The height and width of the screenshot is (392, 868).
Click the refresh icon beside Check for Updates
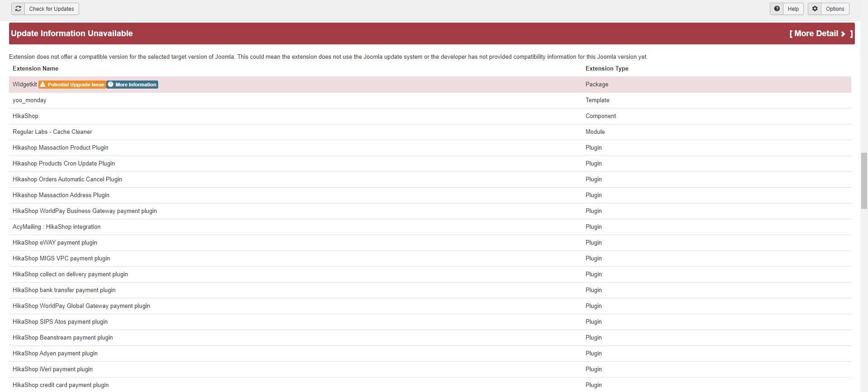18,9
